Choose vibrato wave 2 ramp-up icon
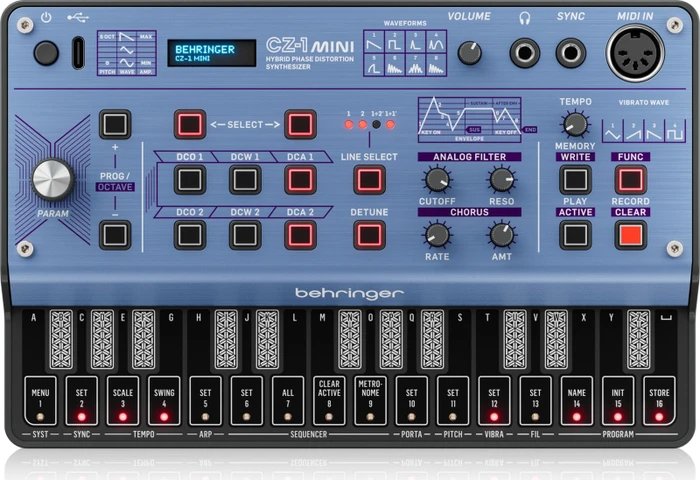This screenshot has height=480, width=700. point(633,131)
